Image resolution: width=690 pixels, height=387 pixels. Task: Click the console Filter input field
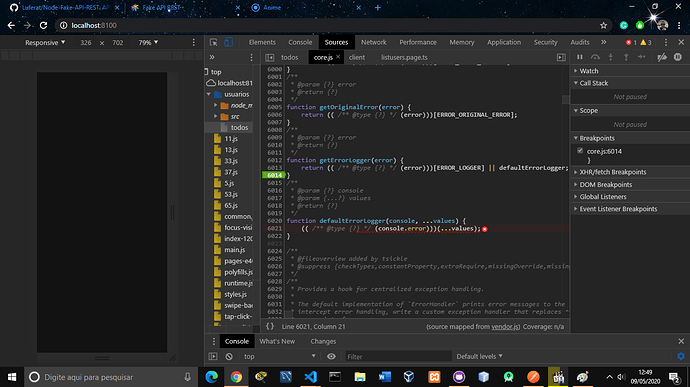coord(398,357)
